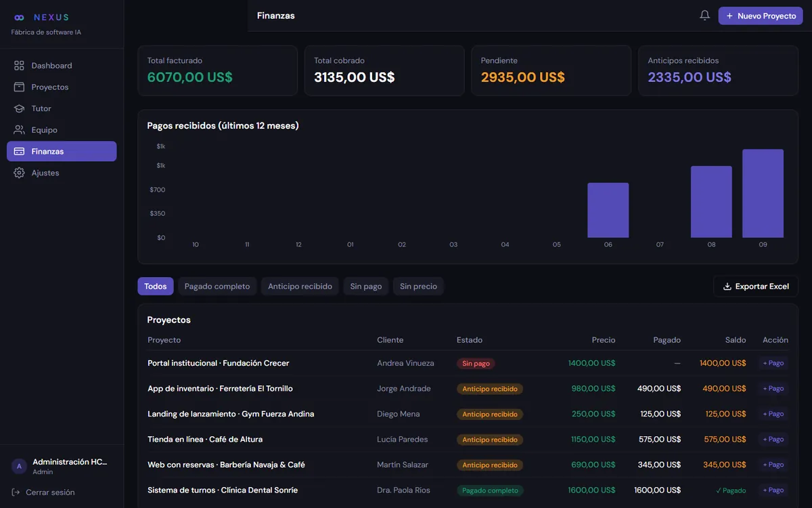This screenshot has width=812, height=508.
Task: Click the download icon beside Exportar Excel
Action: [727, 287]
